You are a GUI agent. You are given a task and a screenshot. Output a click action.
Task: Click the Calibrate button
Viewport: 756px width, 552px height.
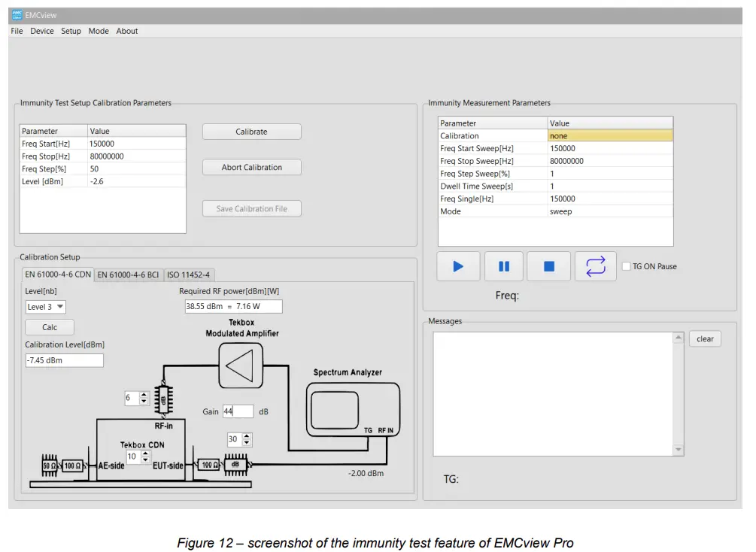pos(251,131)
